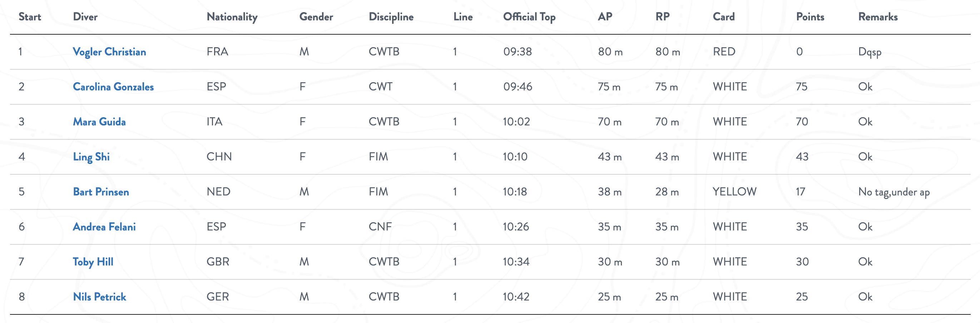
Task: Click Toby Hill diver link
Action: click(x=93, y=262)
